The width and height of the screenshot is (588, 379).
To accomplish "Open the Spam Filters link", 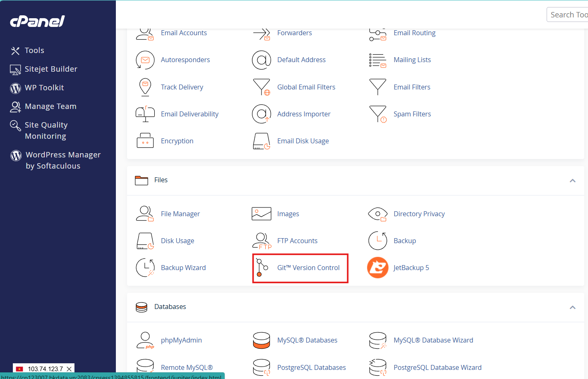I will click(x=412, y=114).
